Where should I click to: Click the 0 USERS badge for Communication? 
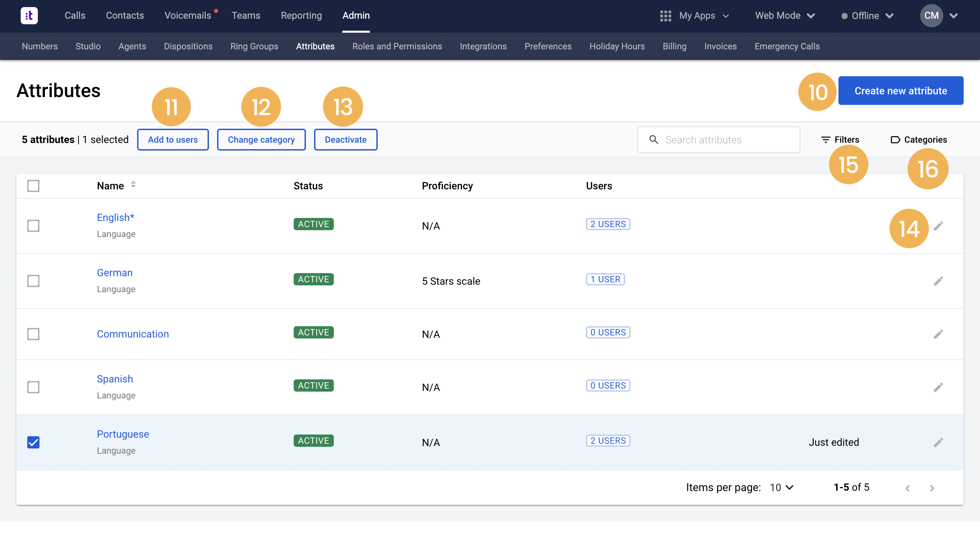pos(608,332)
